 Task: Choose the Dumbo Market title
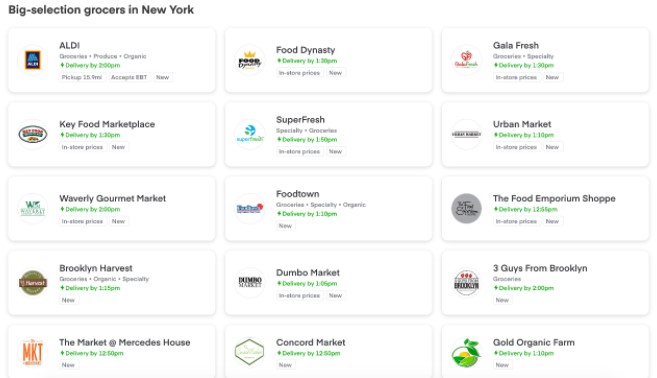(308, 272)
